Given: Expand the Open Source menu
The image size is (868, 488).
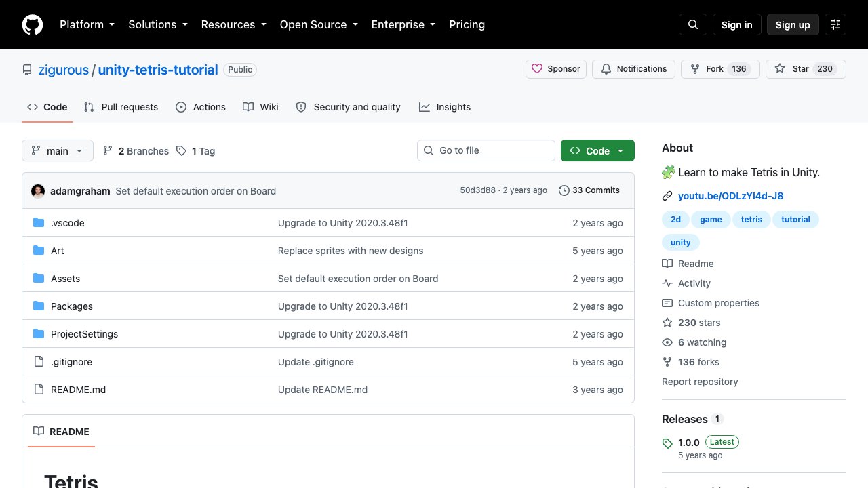Looking at the screenshot, I should point(319,24).
